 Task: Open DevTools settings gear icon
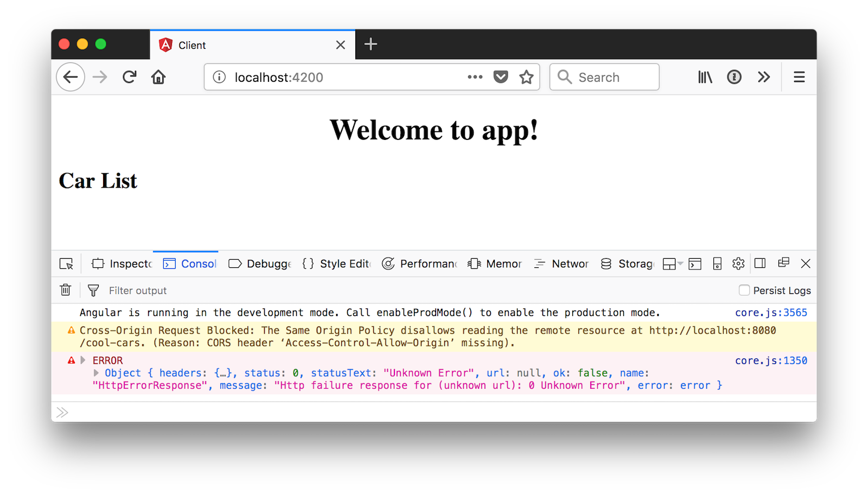tap(738, 264)
